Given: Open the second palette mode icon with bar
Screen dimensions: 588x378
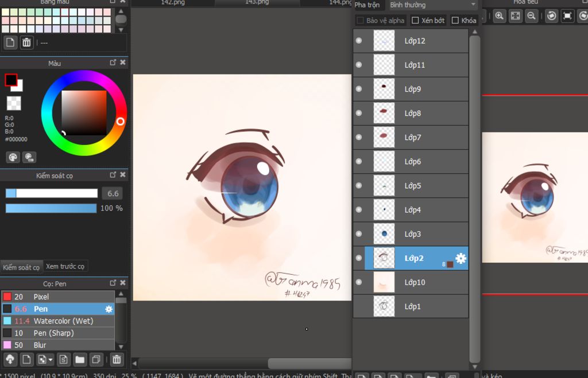Looking at the screenshot, I should pos(29,157).
